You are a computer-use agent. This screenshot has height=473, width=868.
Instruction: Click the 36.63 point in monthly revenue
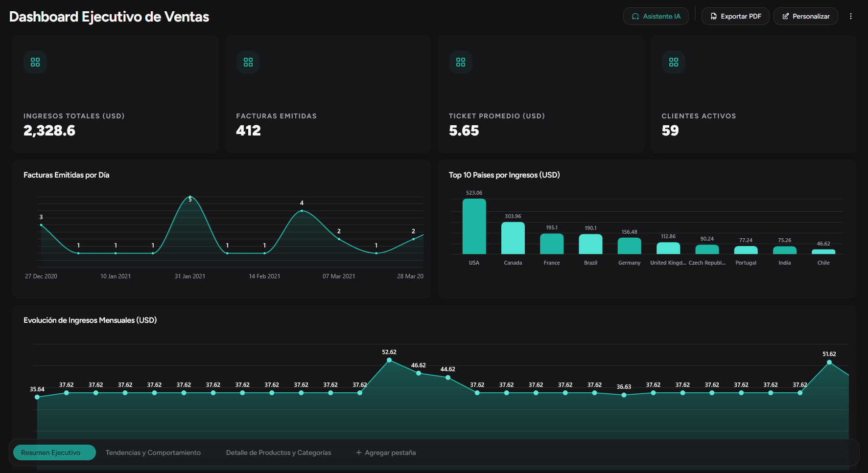(624, 395)
